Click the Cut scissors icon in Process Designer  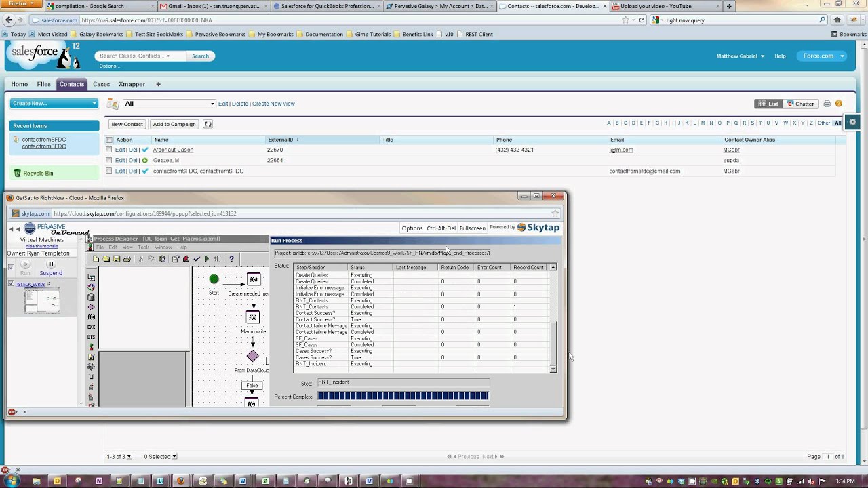click(141, 259)
